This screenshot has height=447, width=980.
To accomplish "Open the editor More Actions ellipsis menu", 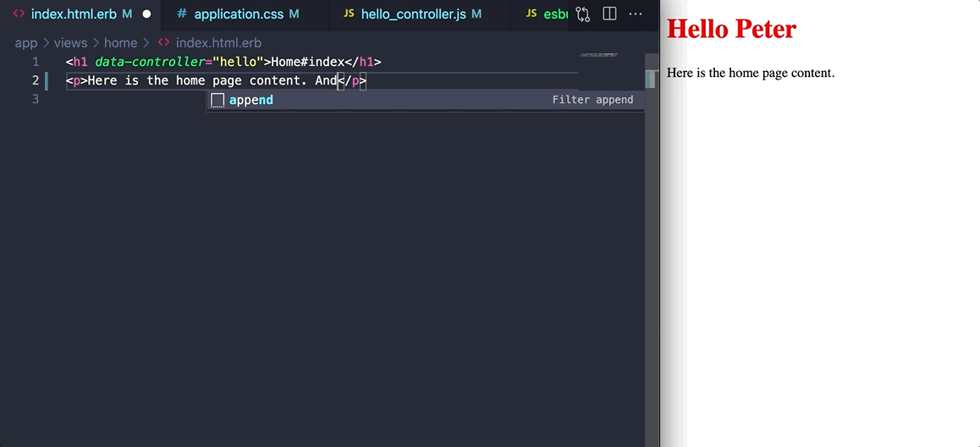I will click(636, 14).
